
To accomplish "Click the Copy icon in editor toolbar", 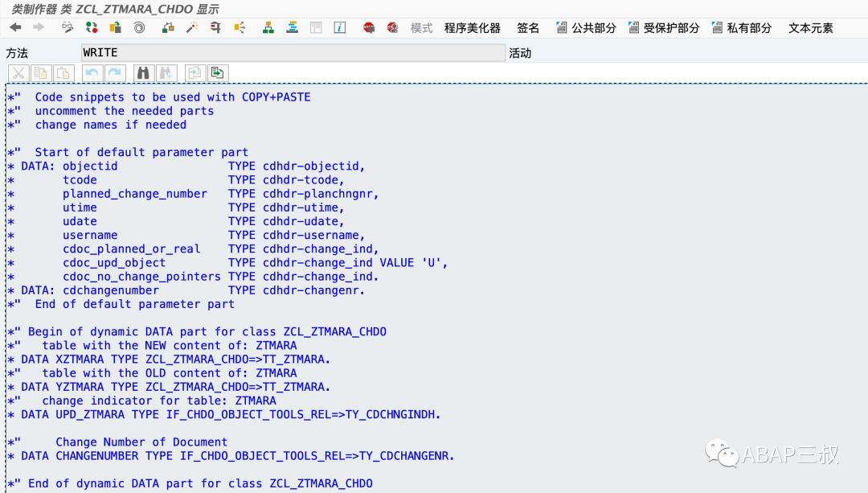I will tap(41, 73).
